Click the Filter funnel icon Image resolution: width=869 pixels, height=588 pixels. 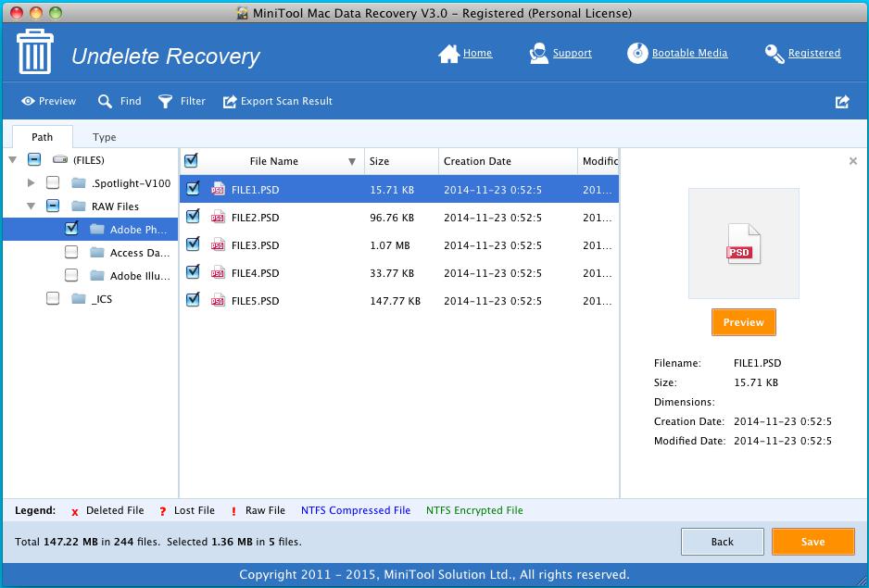click(165, 102)
